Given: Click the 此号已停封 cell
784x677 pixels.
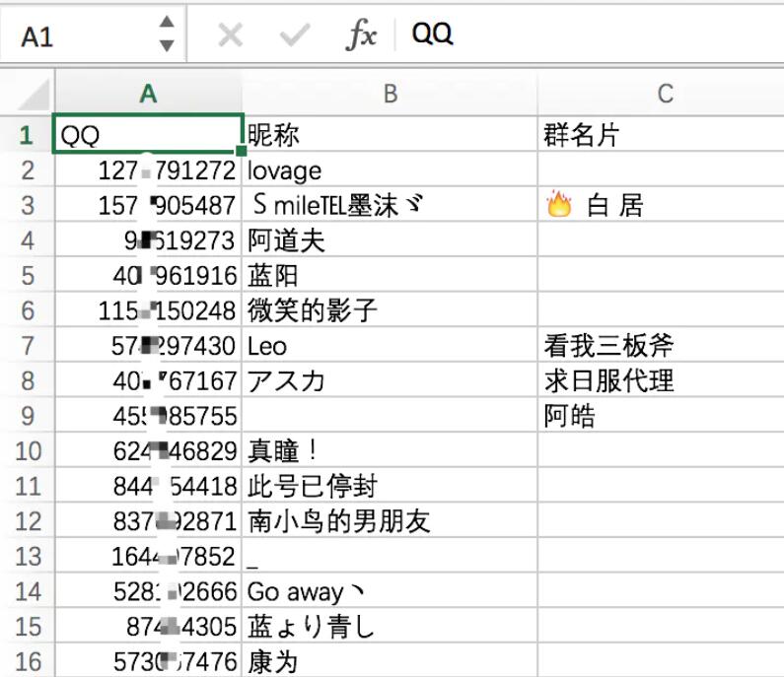Looking at the screenshot, I should 390,486.
